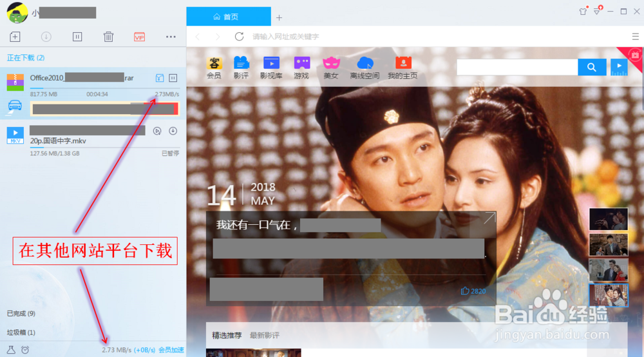Select the second movie thumbnail
Viewport: 644px width, 357px height.
coord(609,244)
